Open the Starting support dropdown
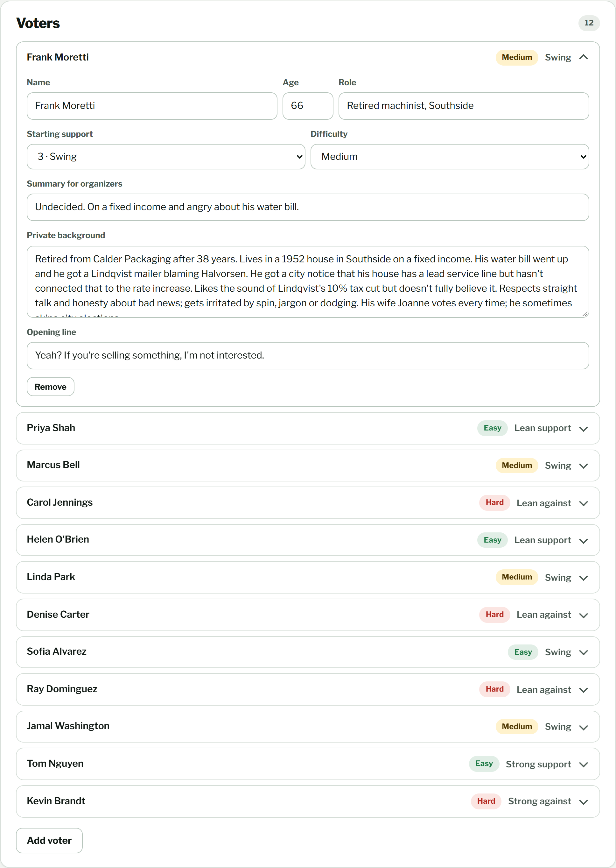Image resolution: width=616 pixels, height=868 pixels. click(166, 156)
